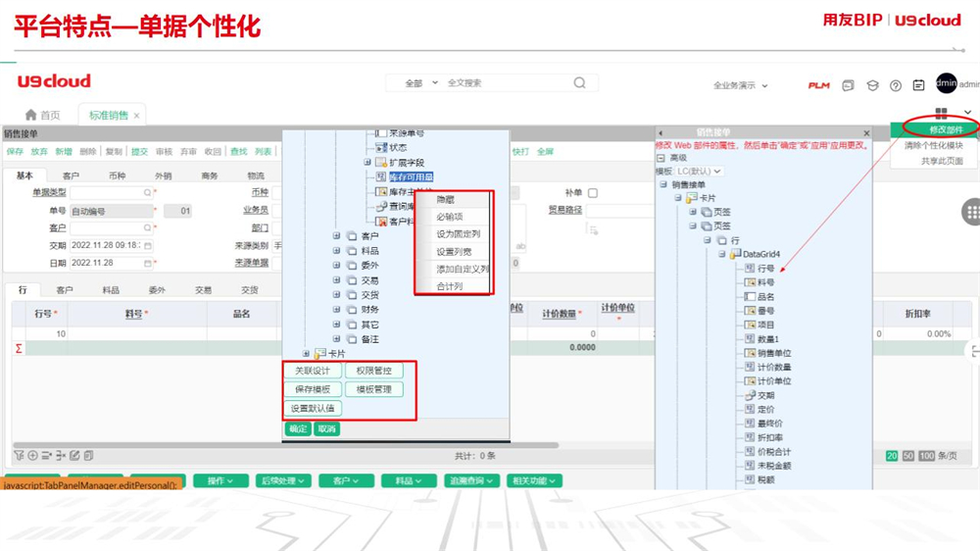Click the 设置默认值 button
Viewport: 980px width, 551px height.
point(313,409)
